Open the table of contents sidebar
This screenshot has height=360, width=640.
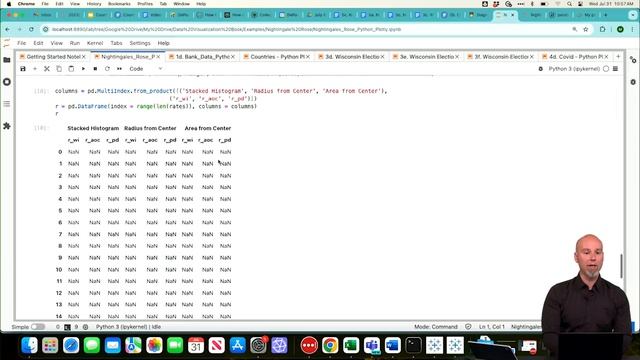[x=7, y=104]
